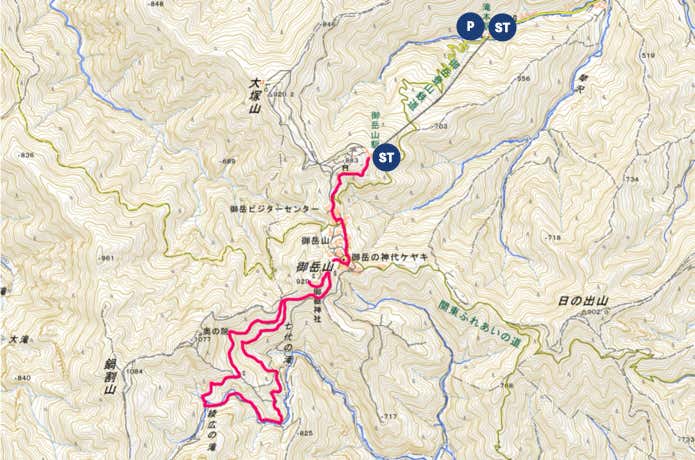Click the 961 elevation marker on the left
695x460 pixels.
107,258
